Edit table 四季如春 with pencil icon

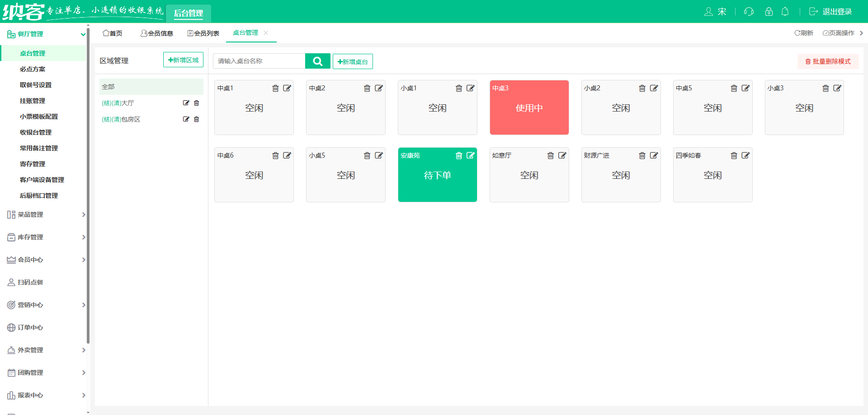click(x=745, y=155)
